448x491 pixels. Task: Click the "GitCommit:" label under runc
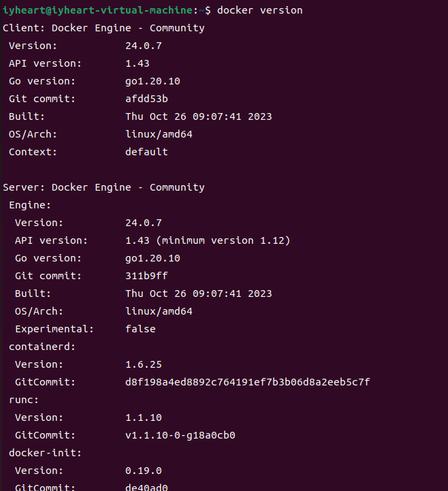46,435
